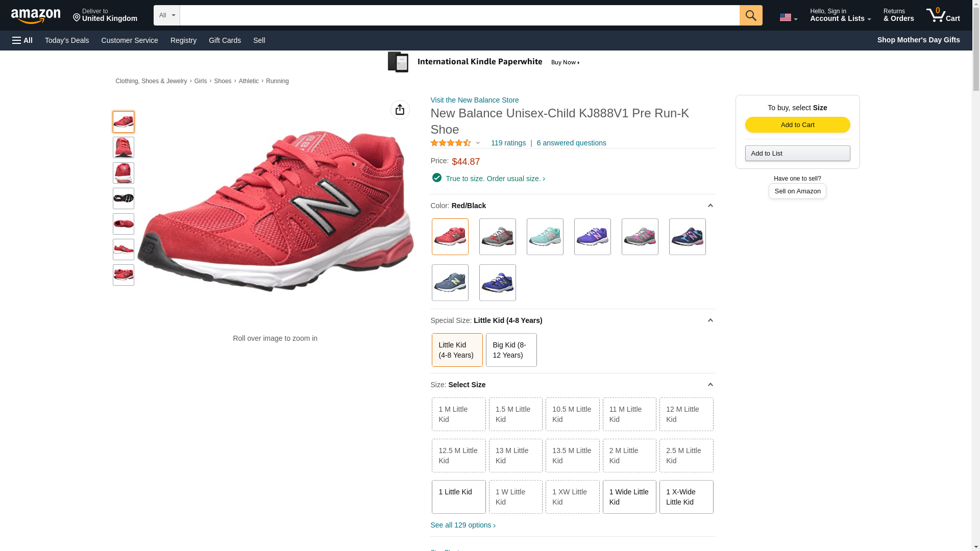Open the All hamburger menu
The width and height of the screenshot is (980, 551).
(22, 40)
